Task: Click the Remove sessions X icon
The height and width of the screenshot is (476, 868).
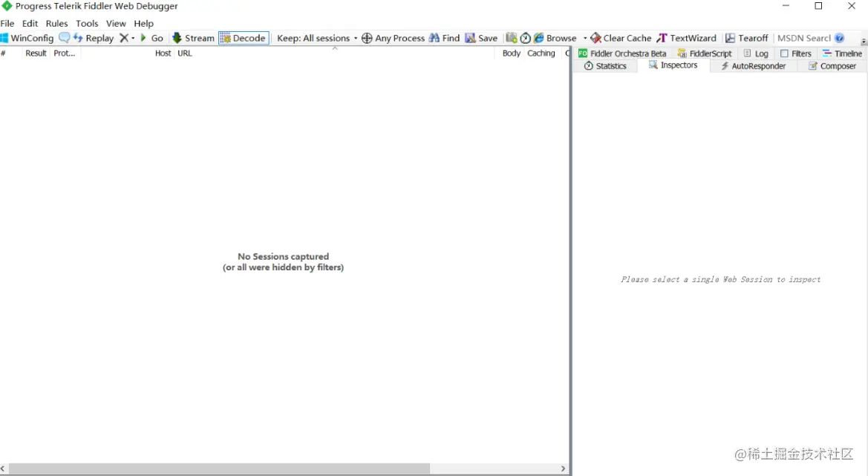Action: point(124,38)
